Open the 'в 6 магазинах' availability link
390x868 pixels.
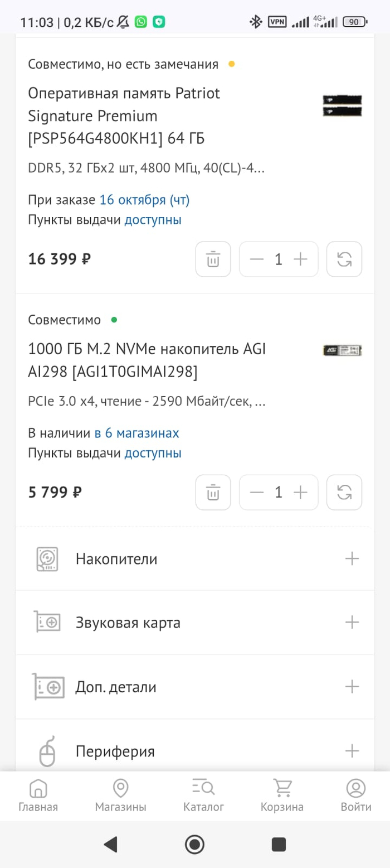(136, 433)
